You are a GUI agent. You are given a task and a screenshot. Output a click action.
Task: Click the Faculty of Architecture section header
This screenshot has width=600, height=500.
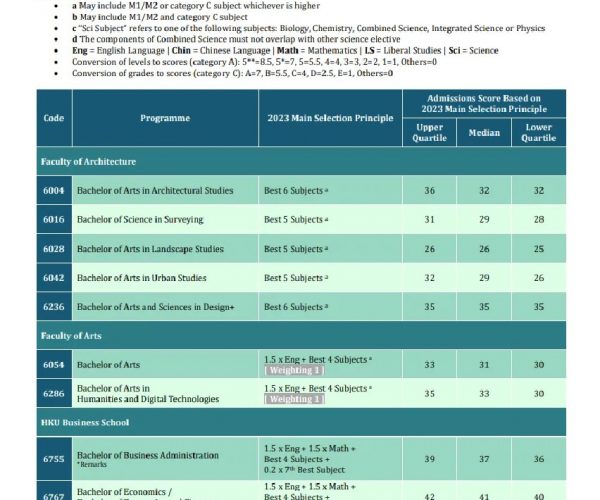pyautogui.click(x=301, y=161)
